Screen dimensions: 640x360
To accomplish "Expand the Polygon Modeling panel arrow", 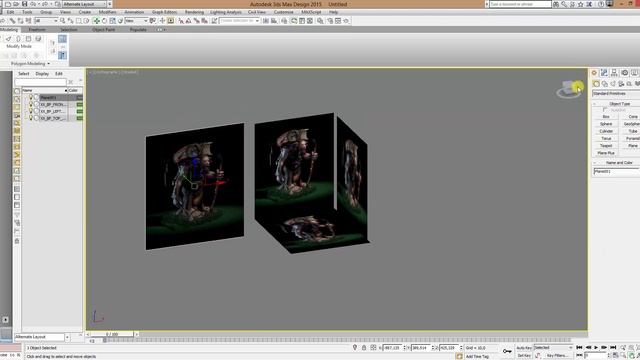I will tap(49, 64).
